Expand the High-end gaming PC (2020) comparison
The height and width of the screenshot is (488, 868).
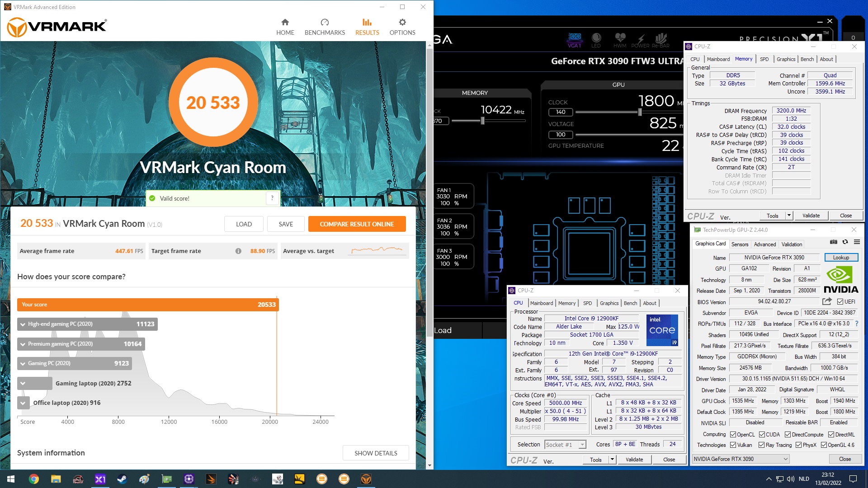23,324
